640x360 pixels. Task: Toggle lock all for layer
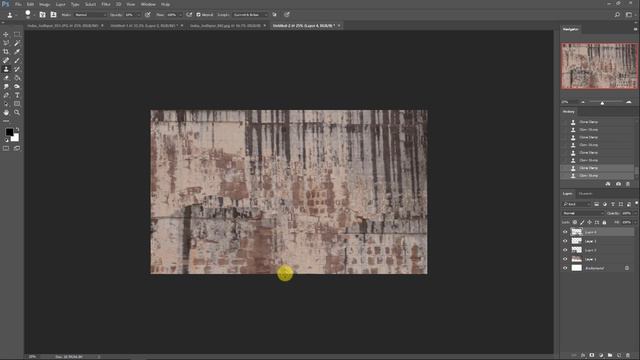604,222
